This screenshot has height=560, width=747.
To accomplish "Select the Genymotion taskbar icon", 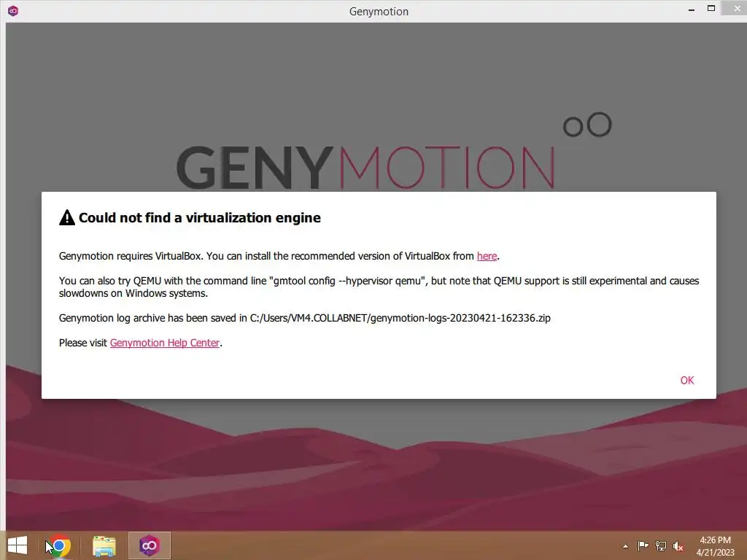I will tap(149, 545).
